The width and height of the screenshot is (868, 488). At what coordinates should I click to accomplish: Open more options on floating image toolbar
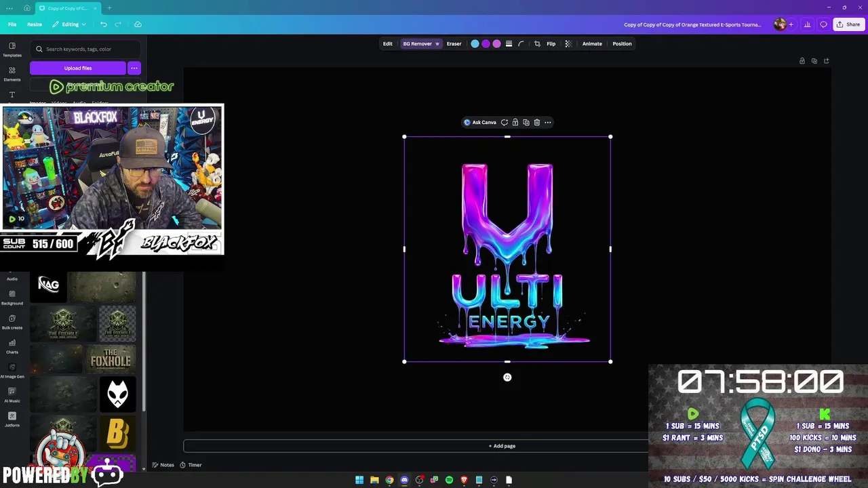point(547,123)
